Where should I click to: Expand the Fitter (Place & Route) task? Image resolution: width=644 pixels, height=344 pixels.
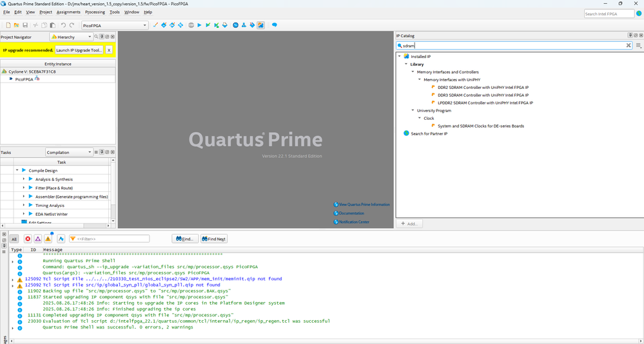pos(24,187)
